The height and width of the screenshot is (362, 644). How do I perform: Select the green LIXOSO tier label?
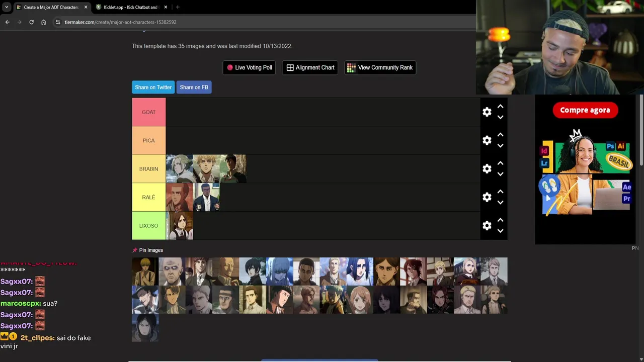click(148, 226)
